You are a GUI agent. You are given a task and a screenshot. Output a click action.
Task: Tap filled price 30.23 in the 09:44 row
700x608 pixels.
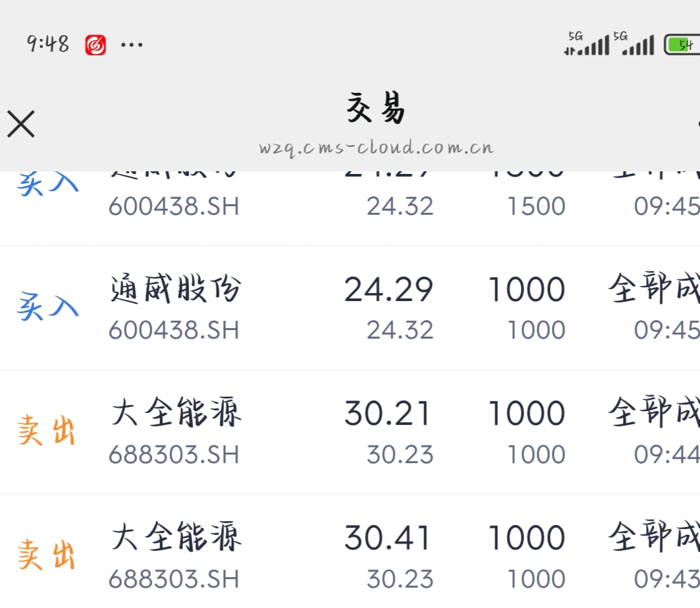tap(400, 455)
